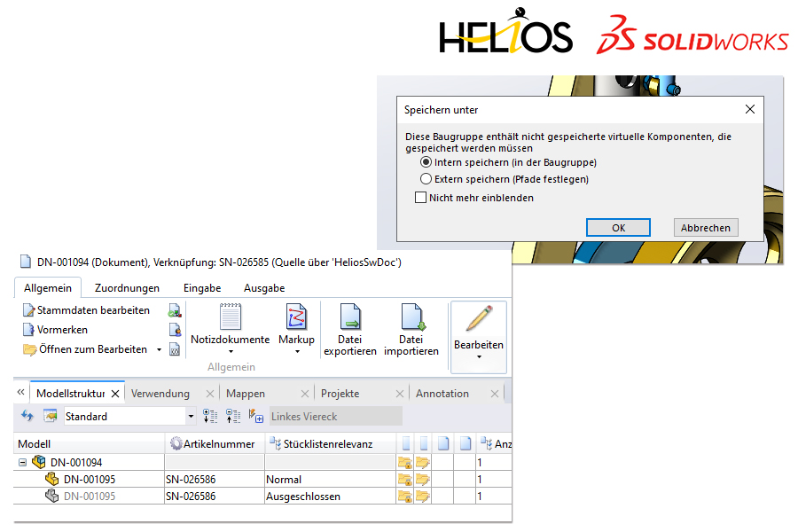Open the arrow next to Öffnen zum Bearbeiten
Image resolution: width=798 pixels, height=532 pixels.
160,349
